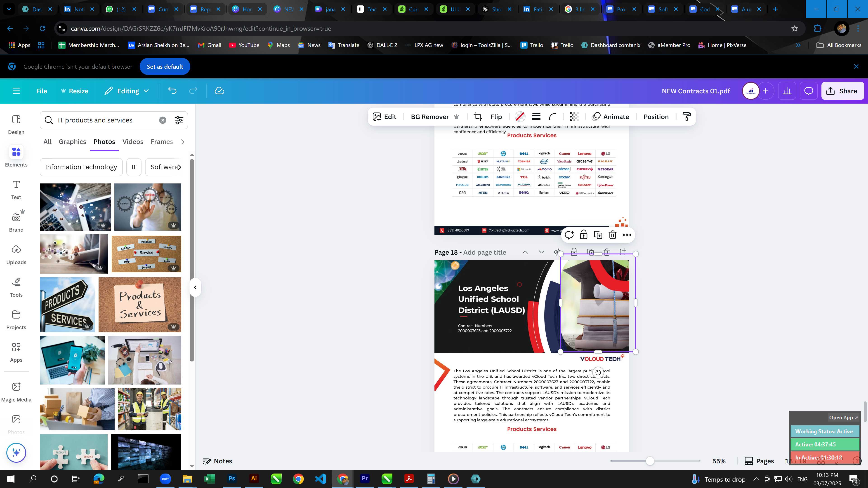Click the Resize button
This screenshot has width=868, height=488.
click(x=74, y=91)
